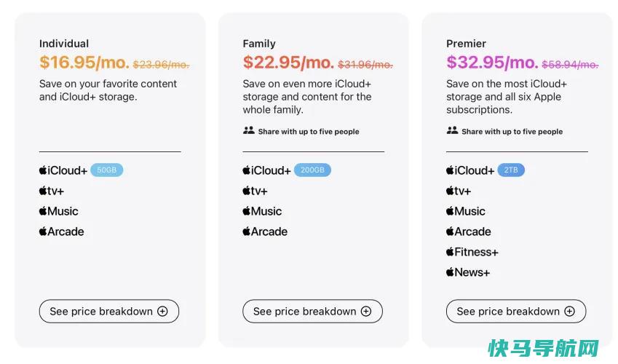Click the Apple News+ logo
Screen dimensions: 618x364
click(x=468, y=272)
